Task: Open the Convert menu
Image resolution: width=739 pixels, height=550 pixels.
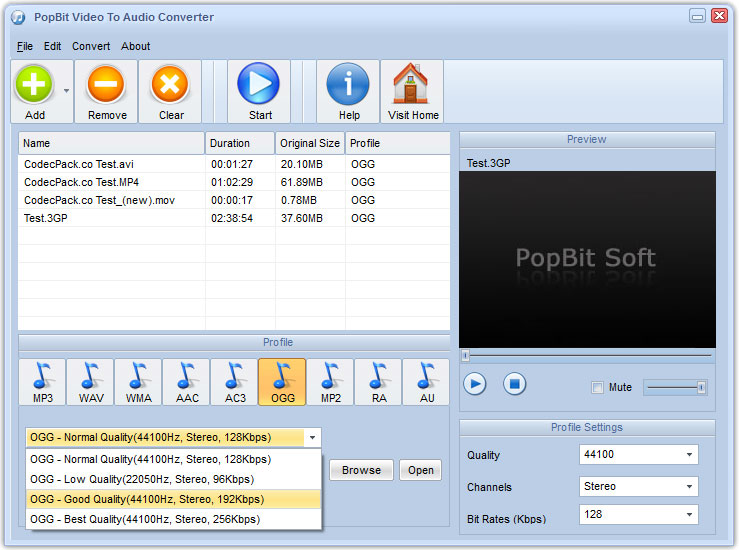Action: [91, 46]
